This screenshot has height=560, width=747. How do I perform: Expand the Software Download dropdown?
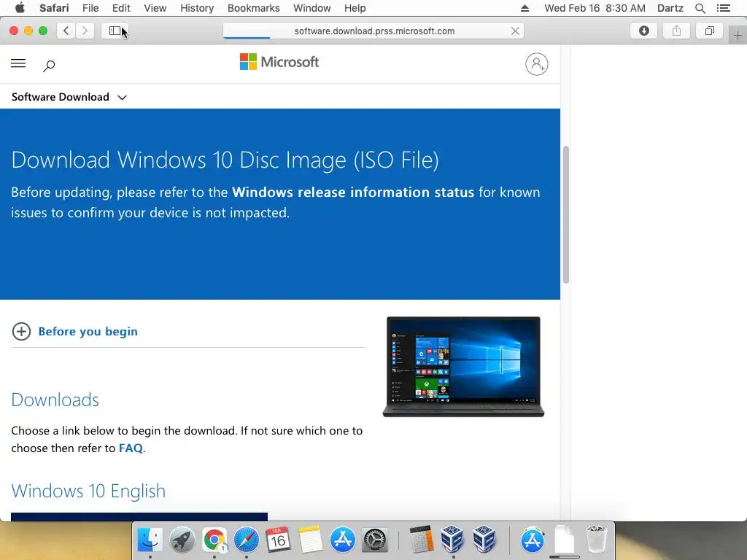(x=69, y=97)
